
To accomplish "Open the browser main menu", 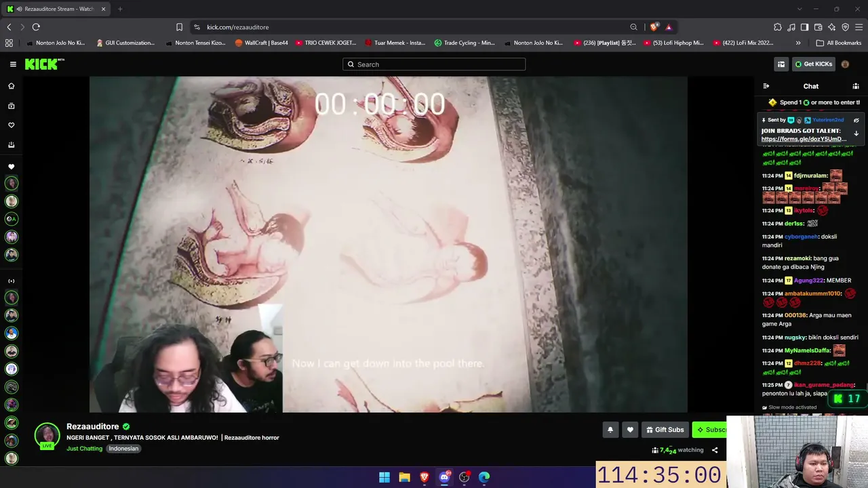I will click(859, 27).
